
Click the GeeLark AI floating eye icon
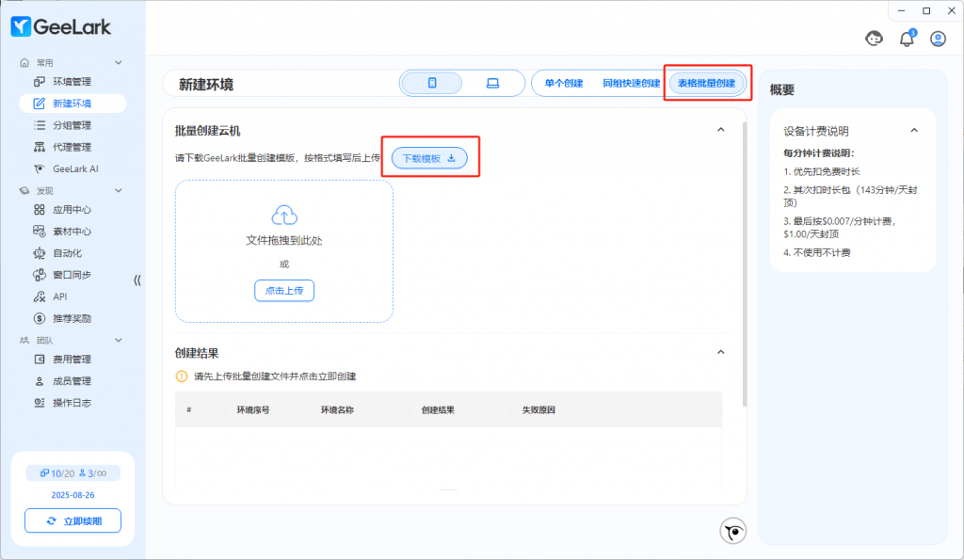(732, 532)
